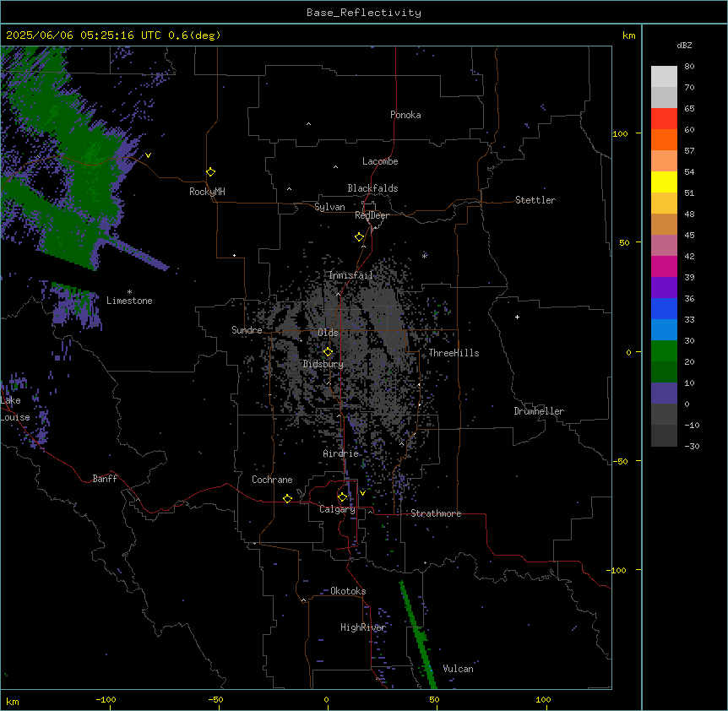Click the Limestone label
Image resolution: width=728 pixels, height=711 pixels.
pyautogui.click(x=129, y=301)
